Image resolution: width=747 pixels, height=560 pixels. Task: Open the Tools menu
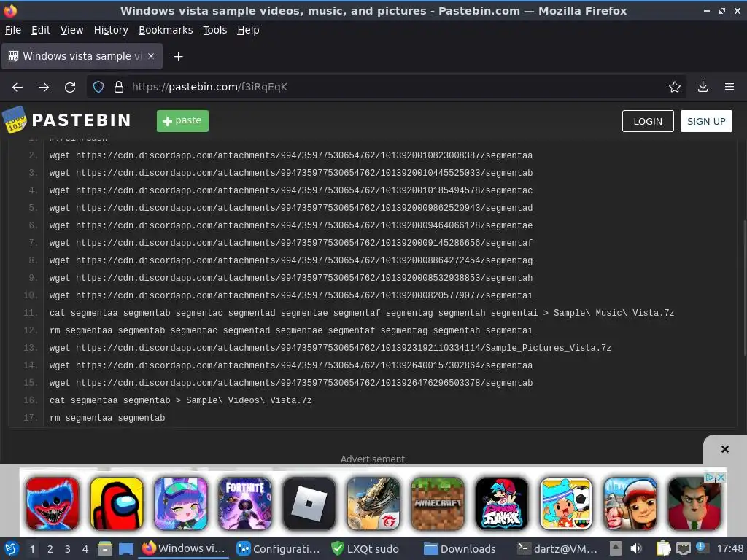pyautogui.click(x=215, y=30)
